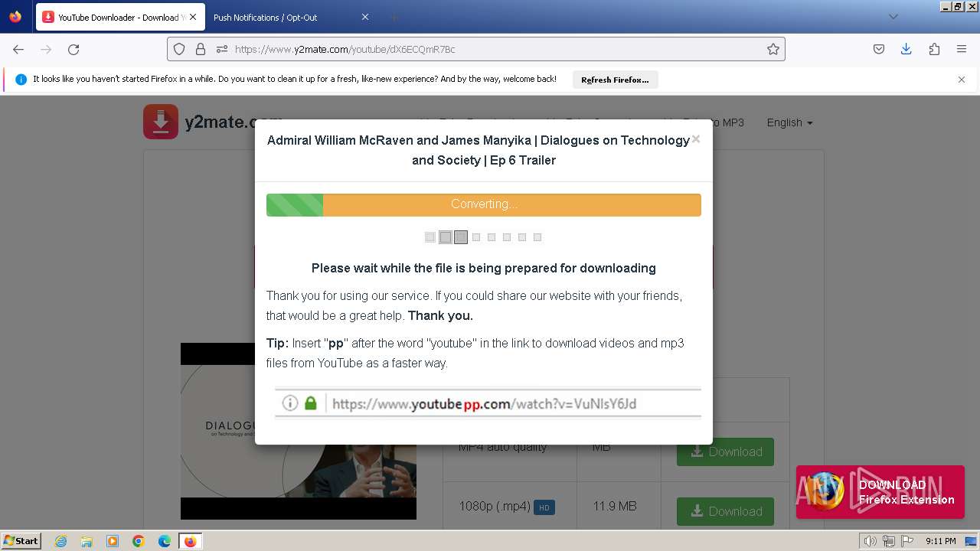Open Microsoft Edge from taskbar
Image resolution: width=980 pixels, height=551 pixels.
(x=165, y=541)
